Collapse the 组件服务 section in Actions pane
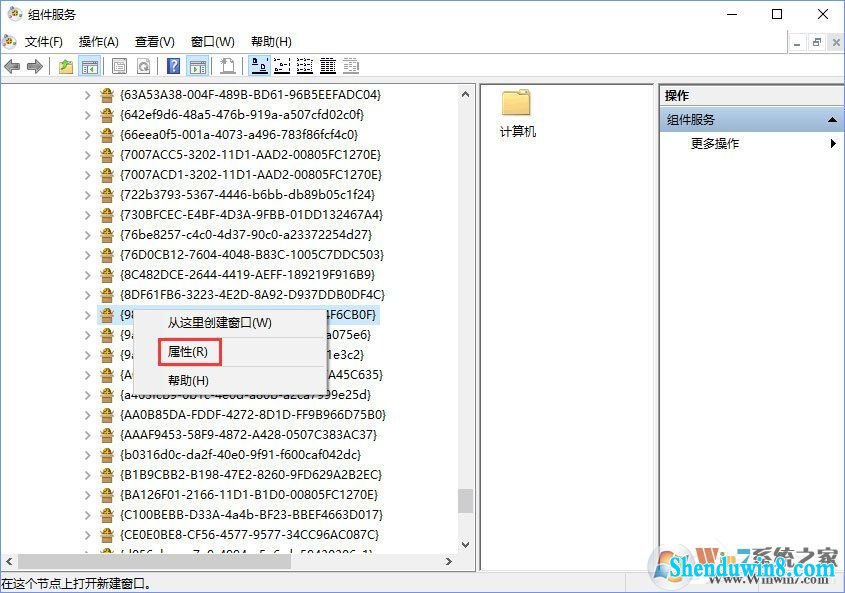The image size is (845, 593). [x=832, y=120]
